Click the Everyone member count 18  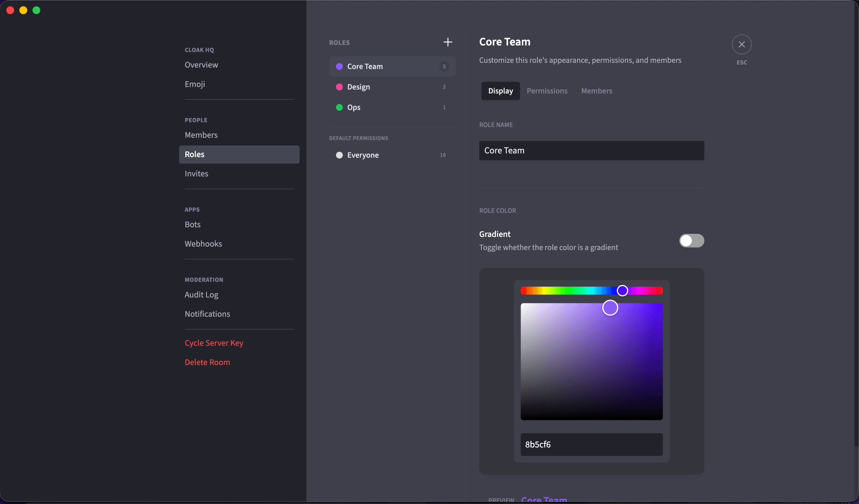(443, 155)
